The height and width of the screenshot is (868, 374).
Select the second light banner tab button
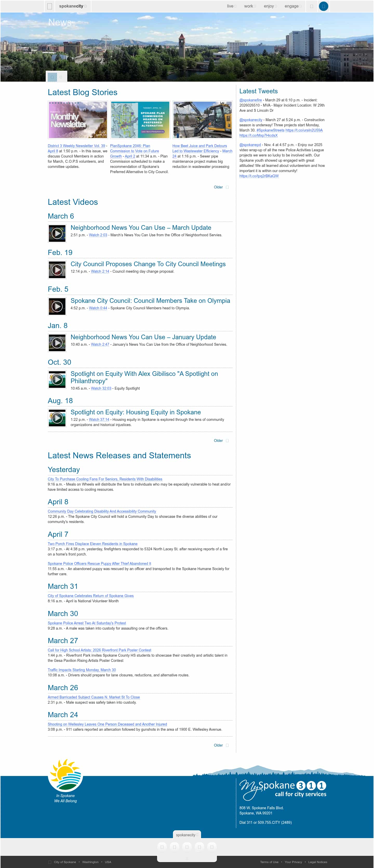pyautogui.click(x=61, y=77)
